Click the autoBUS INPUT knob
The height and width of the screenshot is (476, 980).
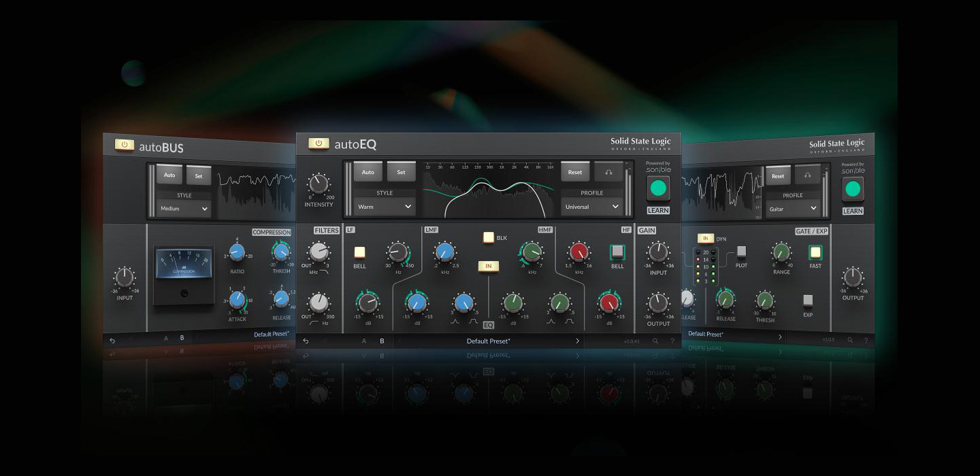pyautogui.click(x=125, y=277)
